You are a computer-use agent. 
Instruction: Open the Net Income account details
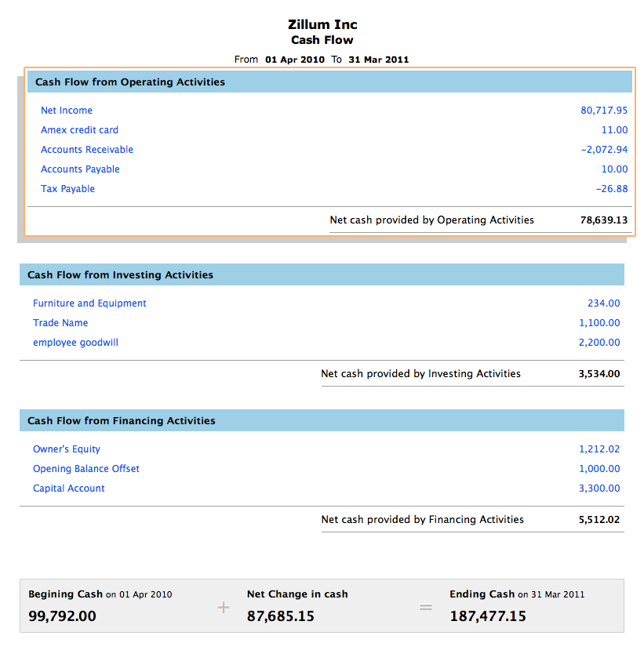coord(66,110)
